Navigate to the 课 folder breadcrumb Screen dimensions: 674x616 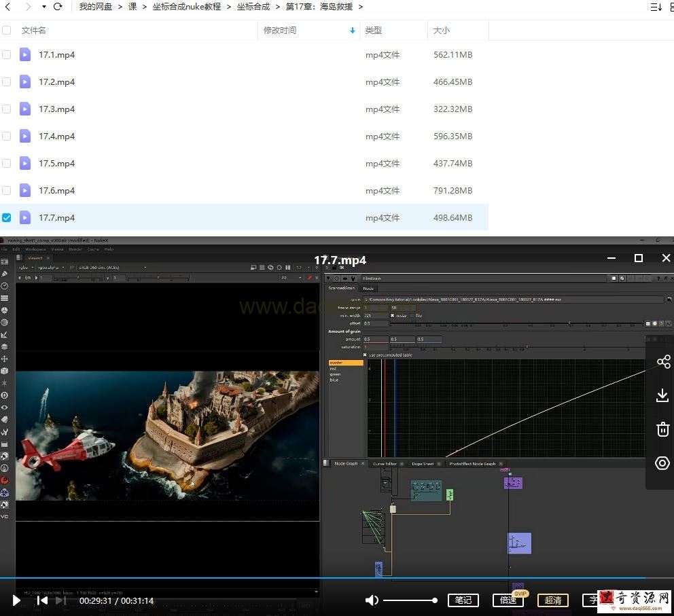point(132,7)
